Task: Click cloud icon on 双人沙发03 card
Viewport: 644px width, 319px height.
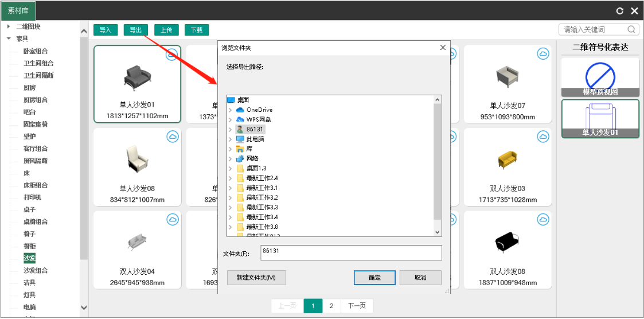Action: 544,137
